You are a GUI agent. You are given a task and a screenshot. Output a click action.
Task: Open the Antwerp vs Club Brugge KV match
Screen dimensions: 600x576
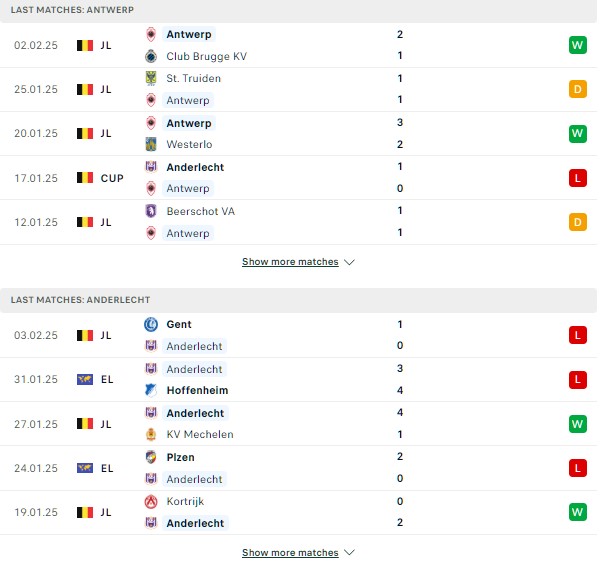point(298,45)
